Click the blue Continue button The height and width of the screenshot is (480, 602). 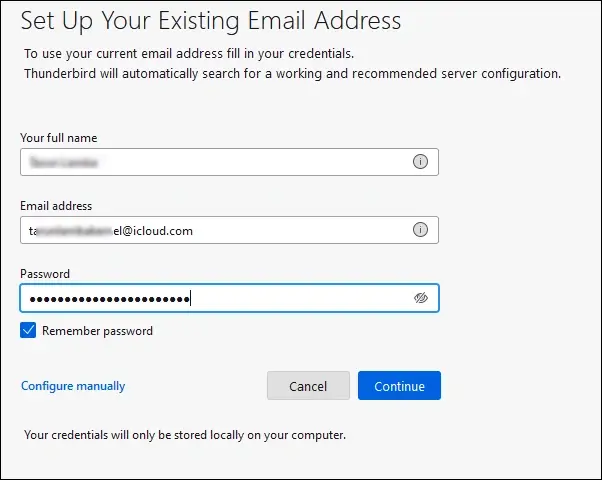click(x=399, y=386)
